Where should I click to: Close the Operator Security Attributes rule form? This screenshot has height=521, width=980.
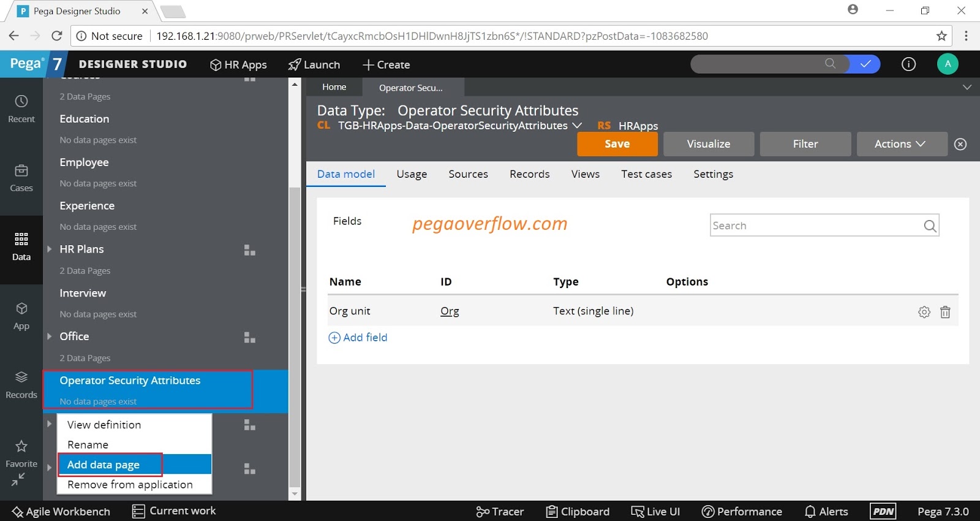coord(960,144)
